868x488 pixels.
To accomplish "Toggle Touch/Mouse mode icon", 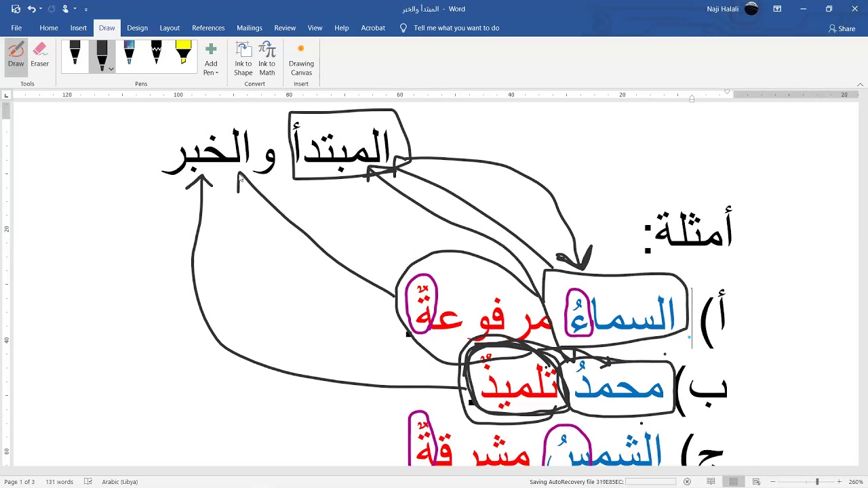I will (66, 9).
